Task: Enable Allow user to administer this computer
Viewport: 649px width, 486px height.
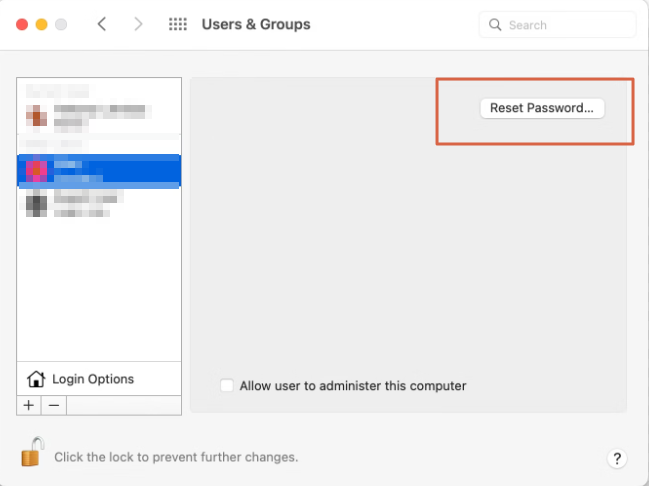Action: (x=228, y=385)
